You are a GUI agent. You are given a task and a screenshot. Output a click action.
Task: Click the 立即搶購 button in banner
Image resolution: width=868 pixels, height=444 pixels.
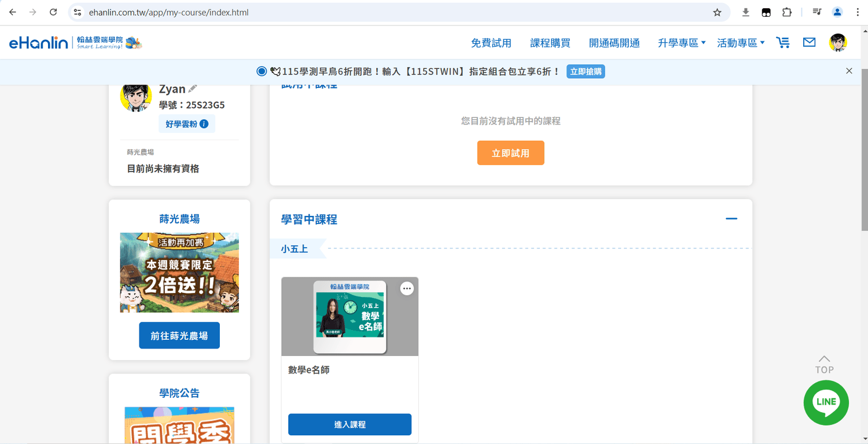click(586, 72)
